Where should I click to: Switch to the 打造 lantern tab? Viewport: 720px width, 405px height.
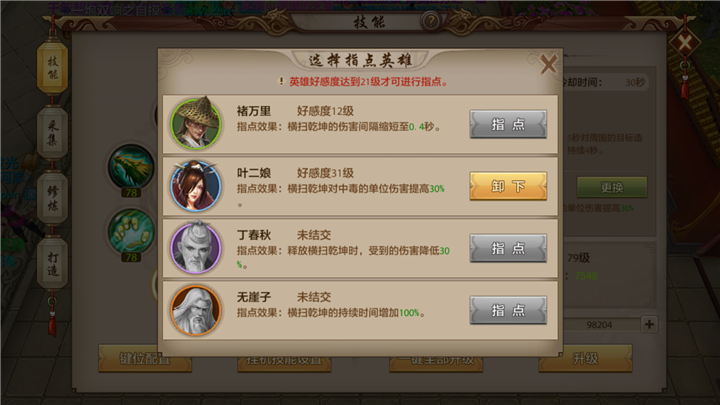point(53,264)
